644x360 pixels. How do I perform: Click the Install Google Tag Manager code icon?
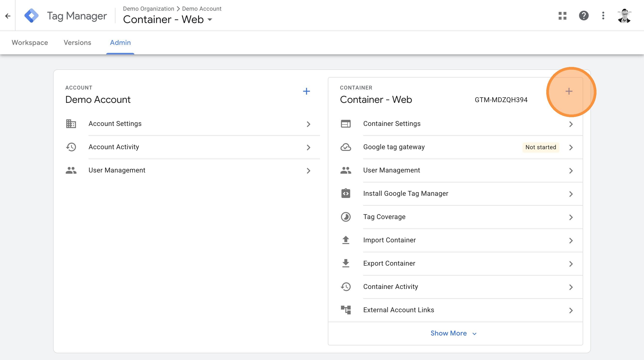(346, 194)
